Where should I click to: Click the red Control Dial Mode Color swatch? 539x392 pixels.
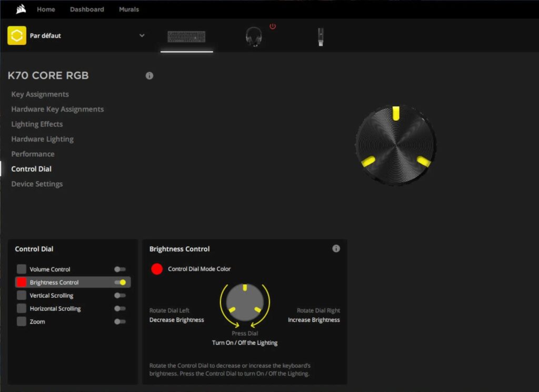(x=157, y=269)
